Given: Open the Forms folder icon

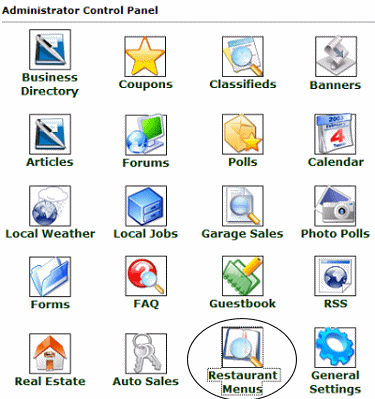Looking at the screenshot, I should click(50, 276).
